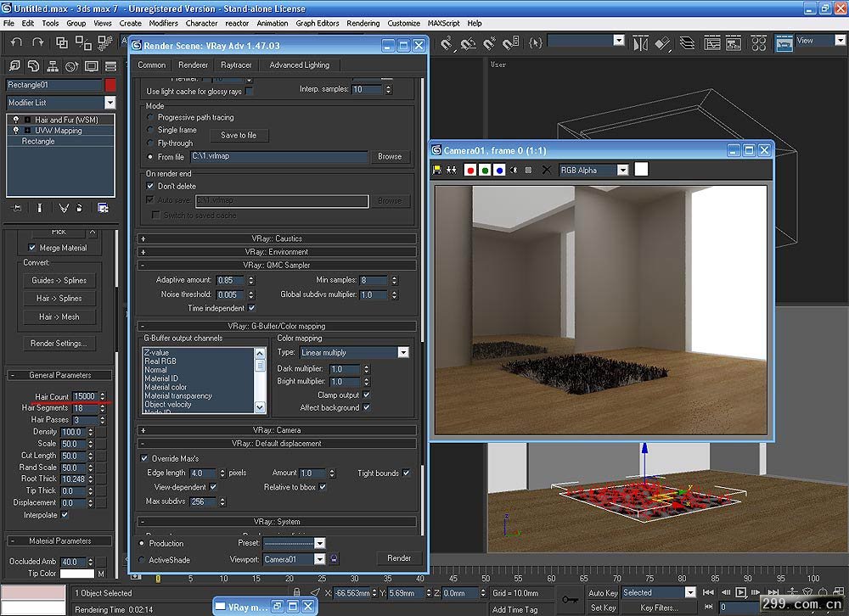
Task: Open the Schematic View icon
Action: point(734,42)
